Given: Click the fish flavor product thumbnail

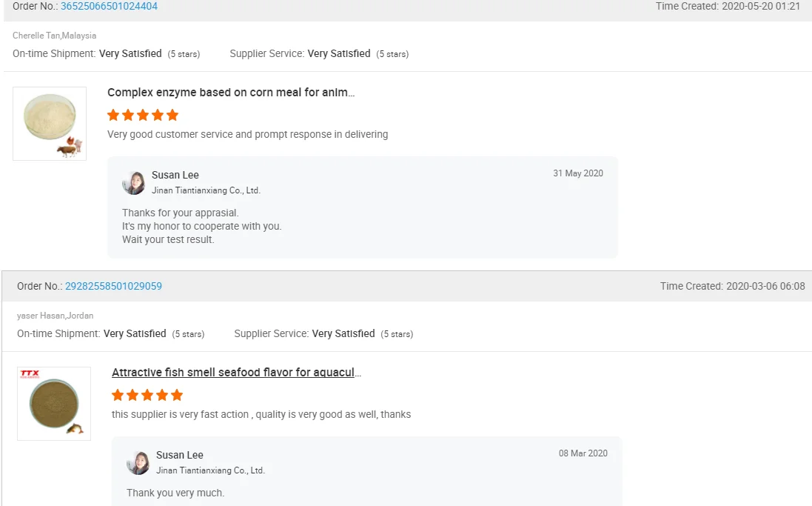Looking at the screenshot, I should pos(54,404).
